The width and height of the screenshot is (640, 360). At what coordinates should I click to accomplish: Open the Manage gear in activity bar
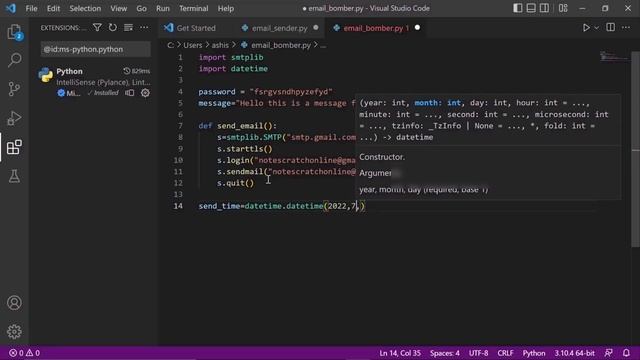[x=14, y=331]
